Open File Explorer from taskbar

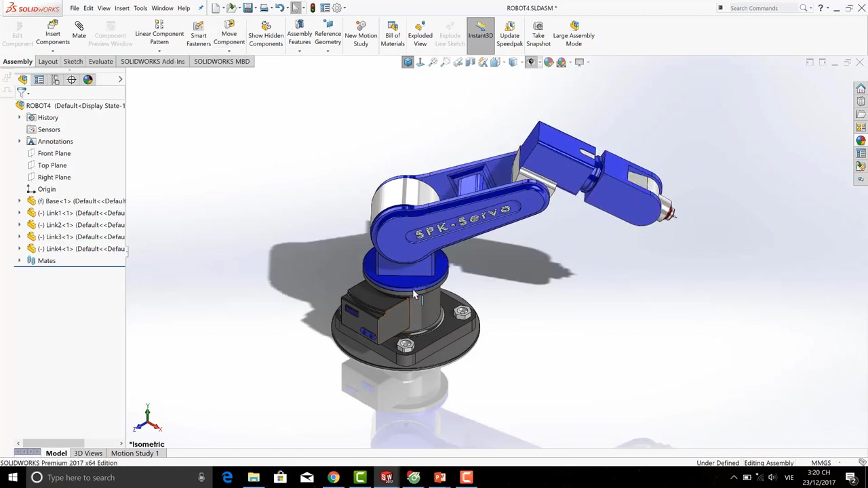[x=254, y=478]
